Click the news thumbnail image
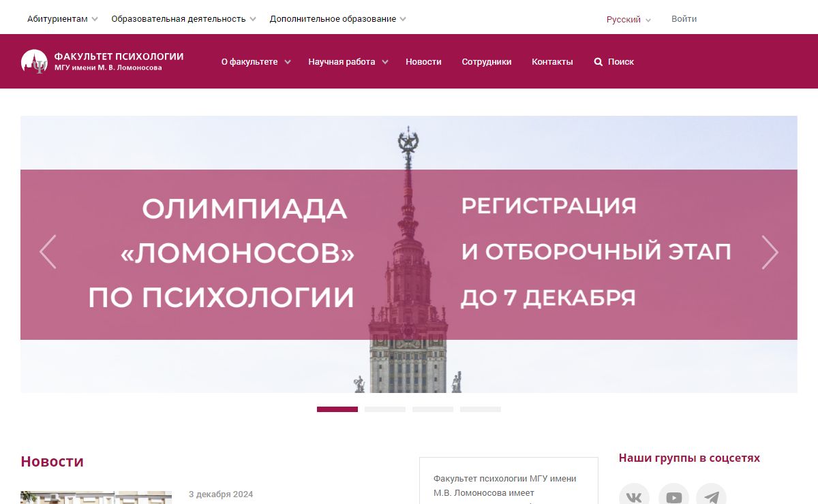This screenshot has height=504, width=818. [96, 498]
